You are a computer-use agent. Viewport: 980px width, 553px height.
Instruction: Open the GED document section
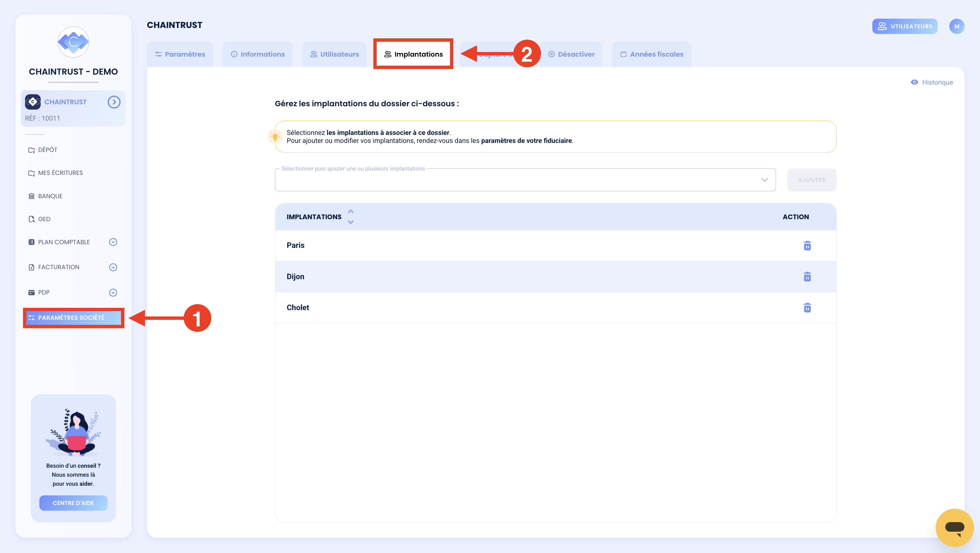click(39, 219)
